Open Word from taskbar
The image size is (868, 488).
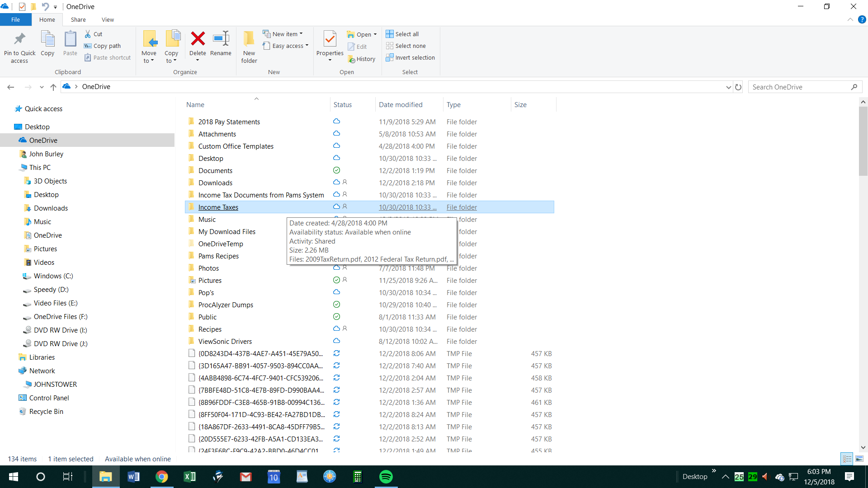(x=133, y=477)
